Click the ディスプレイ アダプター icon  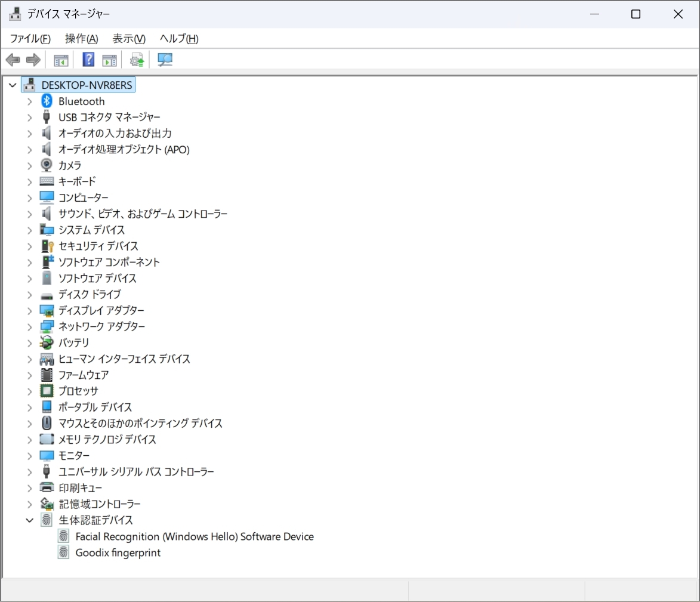(x=47, y=310)
